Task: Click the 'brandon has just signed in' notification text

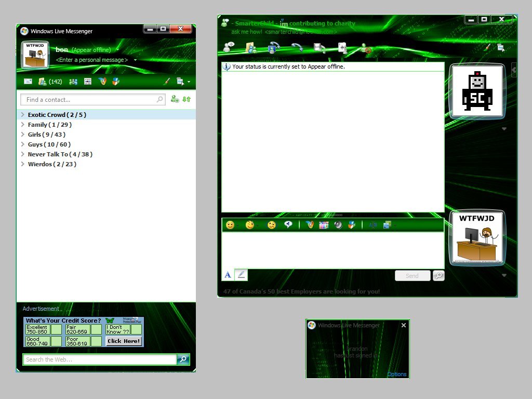Action: pyautogui.click(x=356, y=352)
